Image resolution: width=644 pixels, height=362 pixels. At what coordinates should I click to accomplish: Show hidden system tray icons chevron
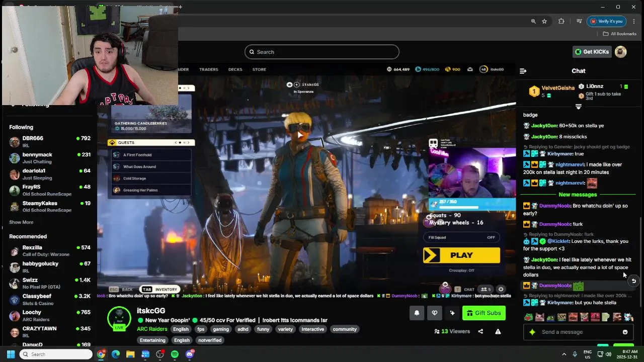pyautogui.click(x=563, y=354)
